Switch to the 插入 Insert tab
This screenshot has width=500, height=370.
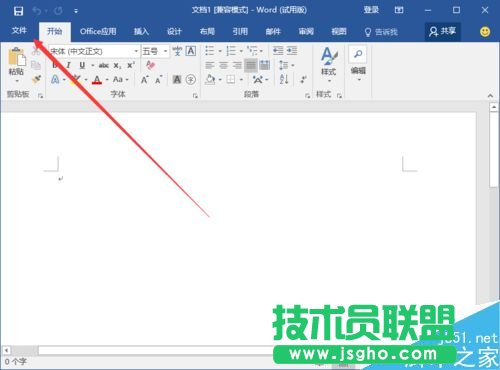click(x=141, y=32)
